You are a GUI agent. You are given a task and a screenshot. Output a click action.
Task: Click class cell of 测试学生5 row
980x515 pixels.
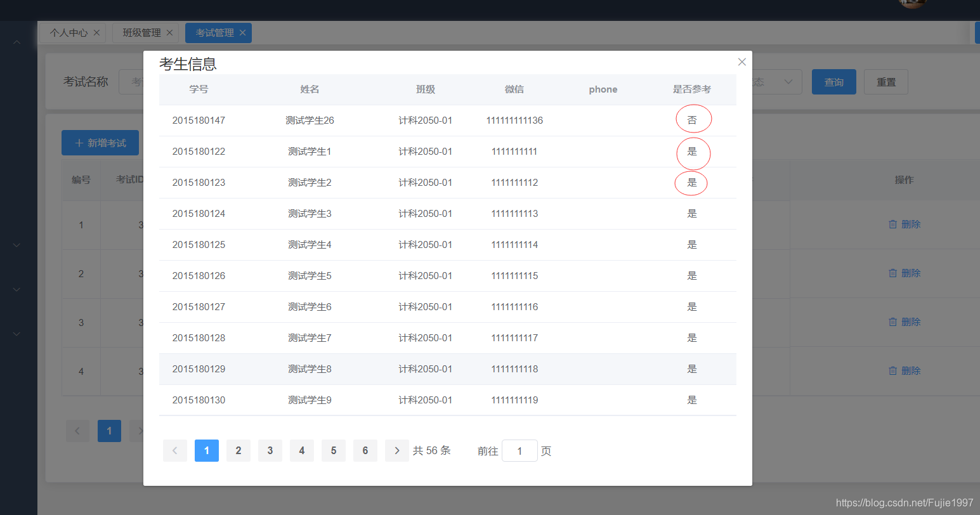(426, 276)
